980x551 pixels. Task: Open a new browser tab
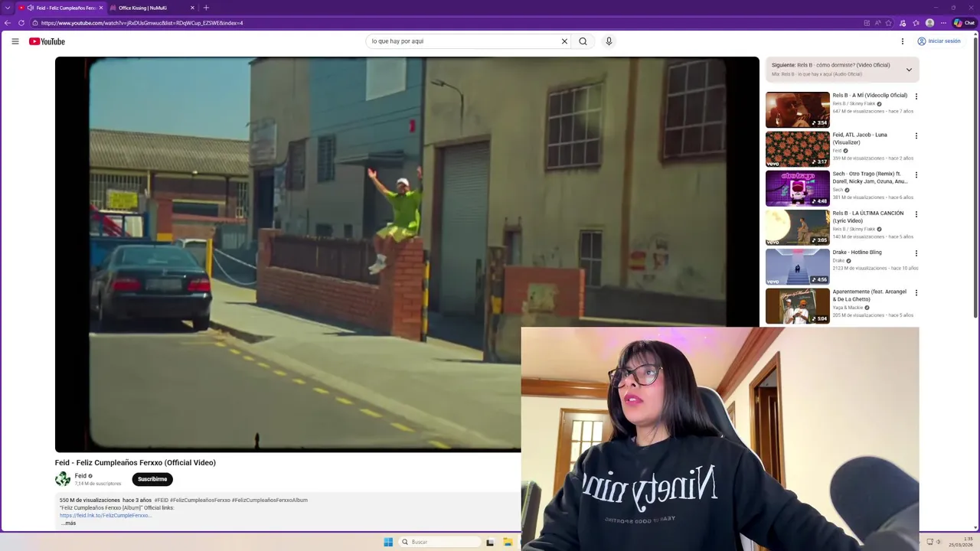[x=206, y=8]
